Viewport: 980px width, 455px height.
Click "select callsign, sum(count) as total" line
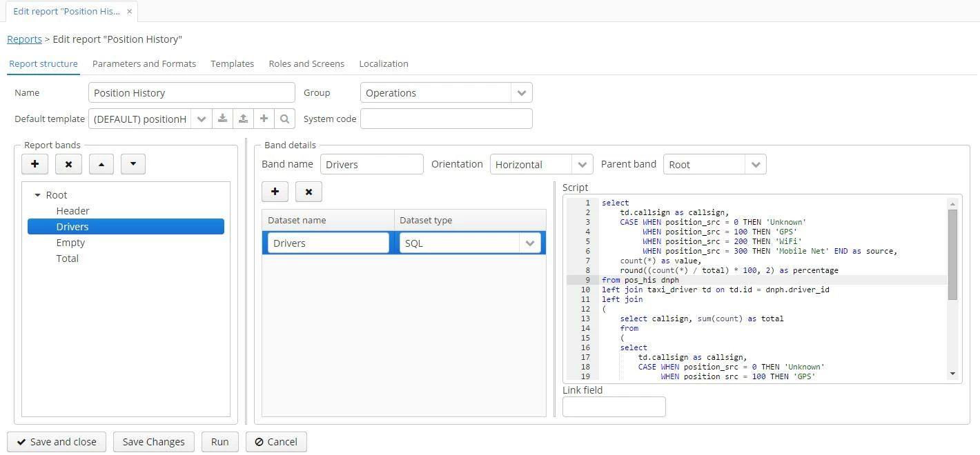[x=702, y=318]
